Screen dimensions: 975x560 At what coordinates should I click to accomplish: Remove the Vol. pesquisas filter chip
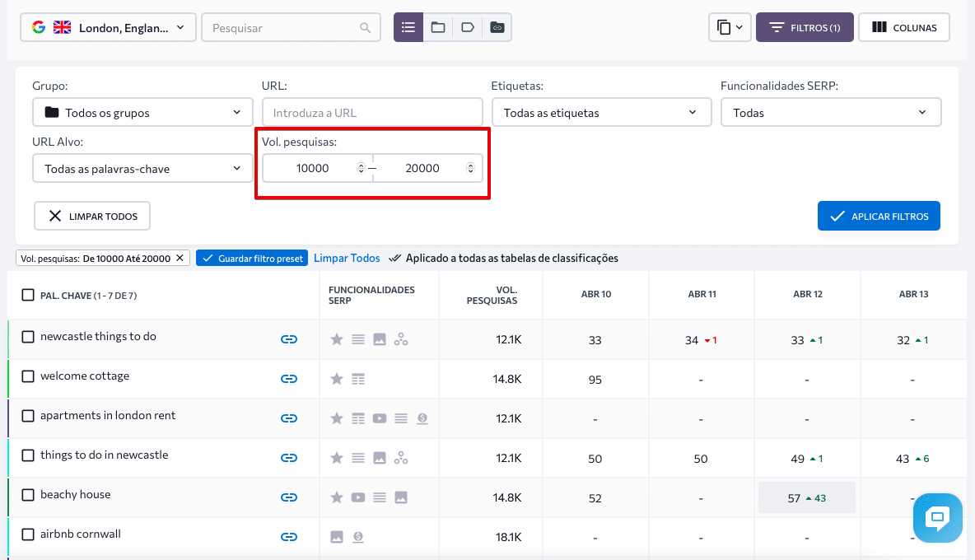(x=180, y=258)
